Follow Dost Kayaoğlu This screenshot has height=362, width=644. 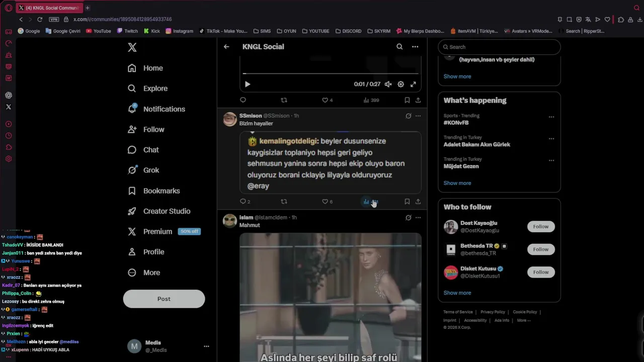541,227
